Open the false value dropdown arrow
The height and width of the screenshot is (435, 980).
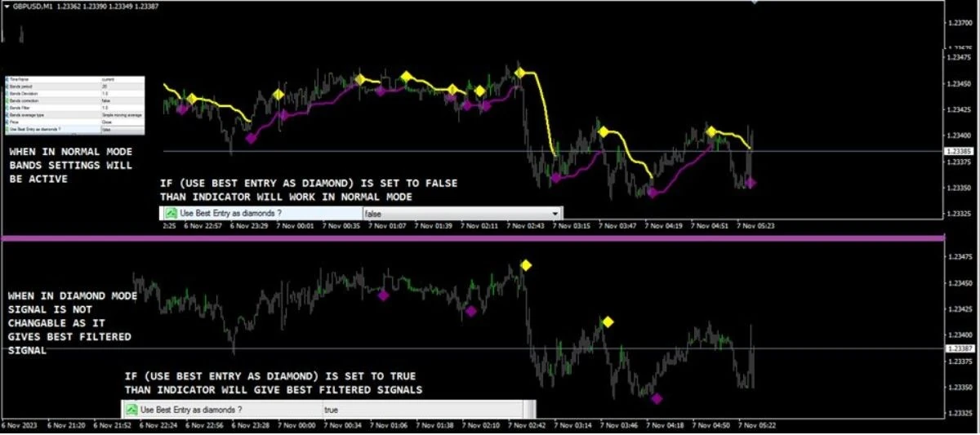[556, 213]
